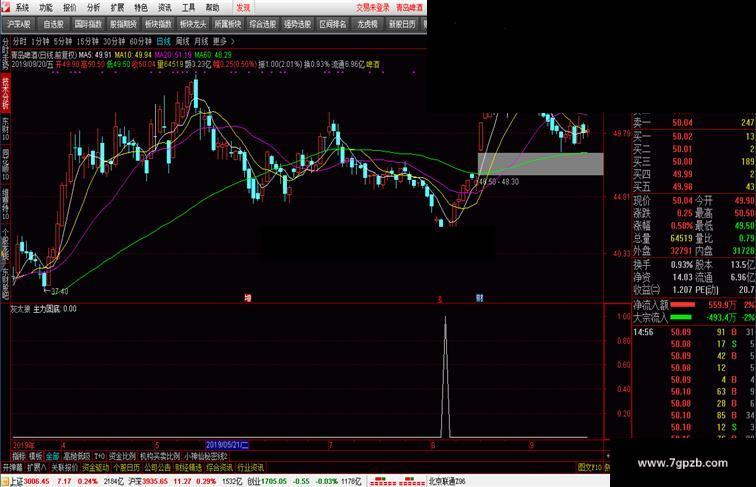Select the 指标 tab
This screenshot has height=487, width=756.
[19, 456]
